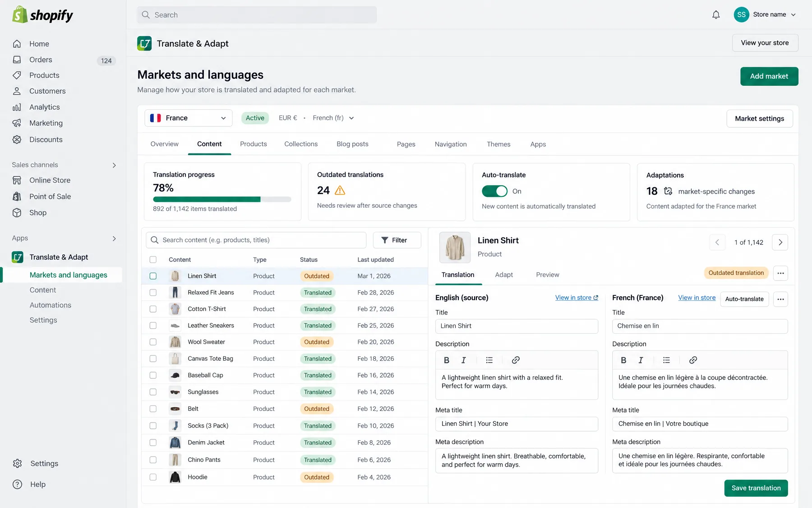
Task: Open the France market dropdown
Action: coord(189,118)
